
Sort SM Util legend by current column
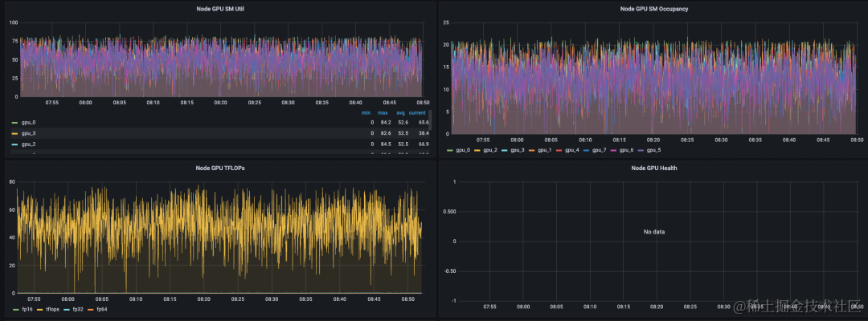(x=417, y=112)
